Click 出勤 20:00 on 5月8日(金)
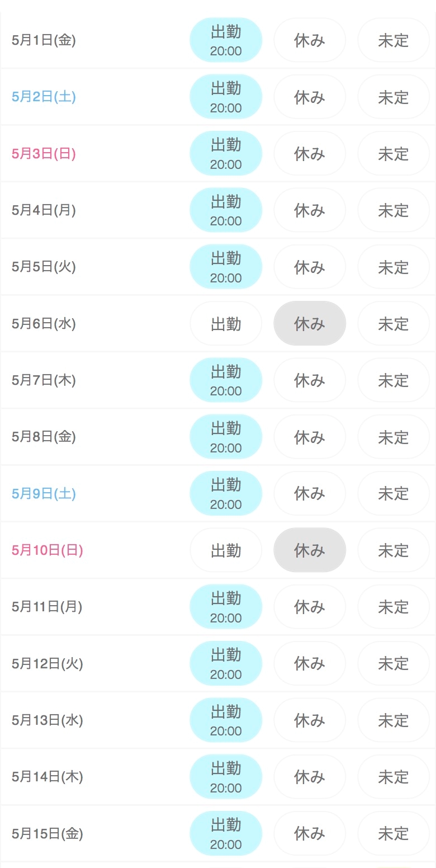This screenshot has height=868, width=436. coord(226,437)
